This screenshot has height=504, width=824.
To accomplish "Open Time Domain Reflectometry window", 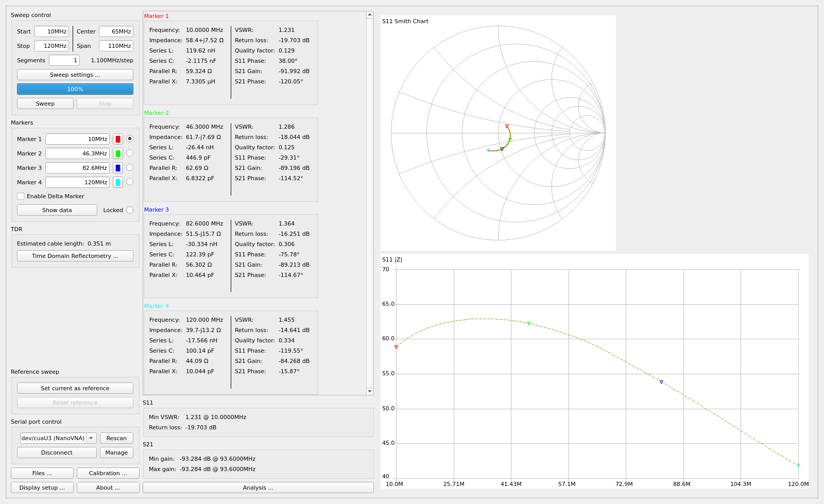I will tap(75, 256).
